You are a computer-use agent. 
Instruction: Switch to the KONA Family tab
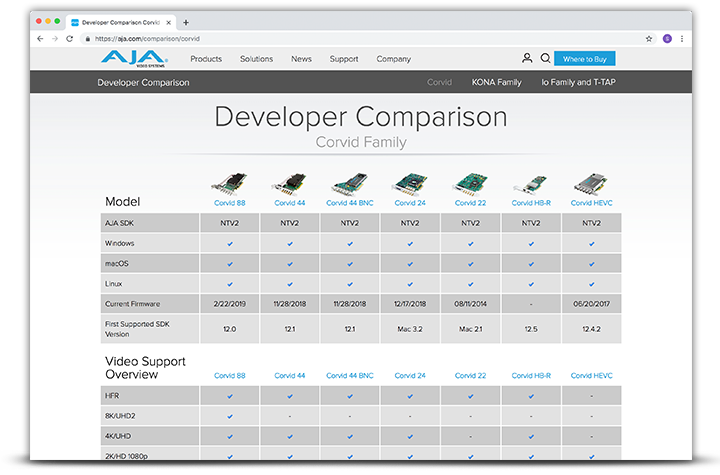[495, 82]
